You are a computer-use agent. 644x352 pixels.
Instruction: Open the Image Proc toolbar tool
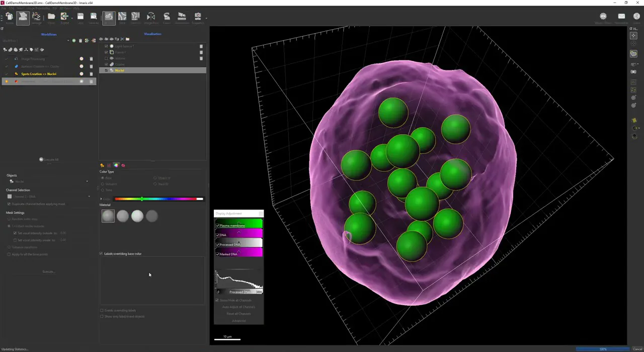[150, 18]
